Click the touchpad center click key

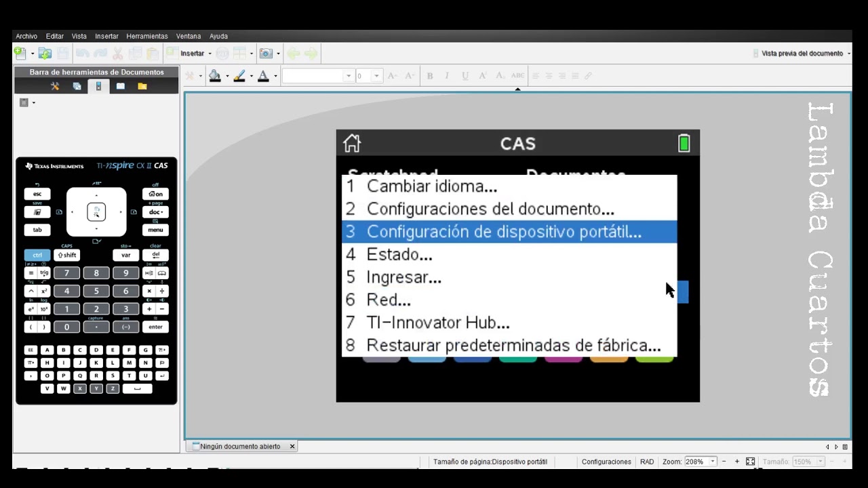[96, 212]
